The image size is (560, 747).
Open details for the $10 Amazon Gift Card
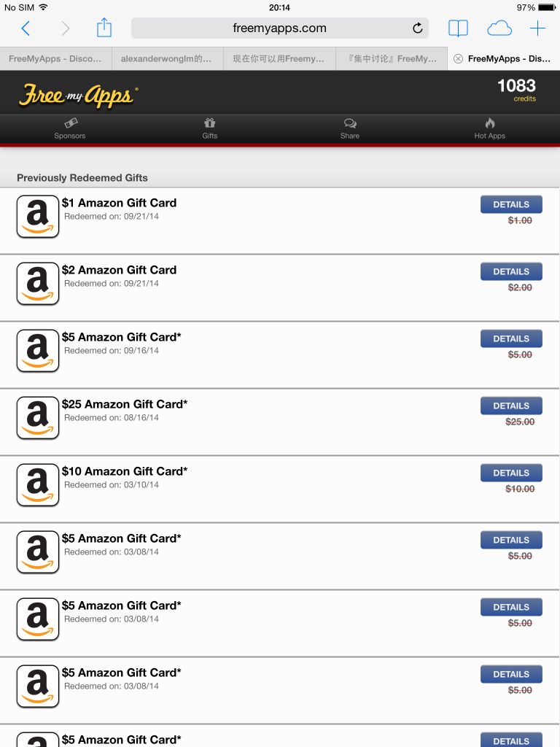(511, 473)
